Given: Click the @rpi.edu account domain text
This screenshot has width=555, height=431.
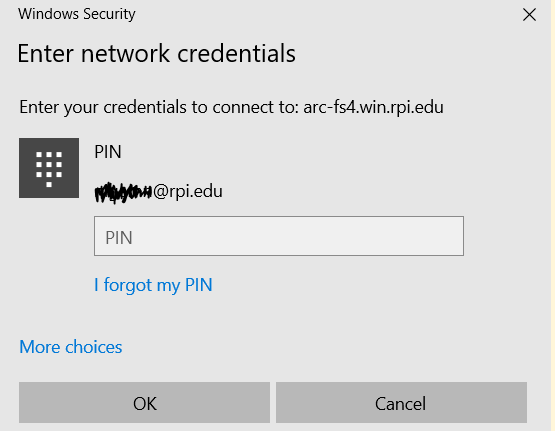Looking at the screenshot, I should [x=188, y=191].
